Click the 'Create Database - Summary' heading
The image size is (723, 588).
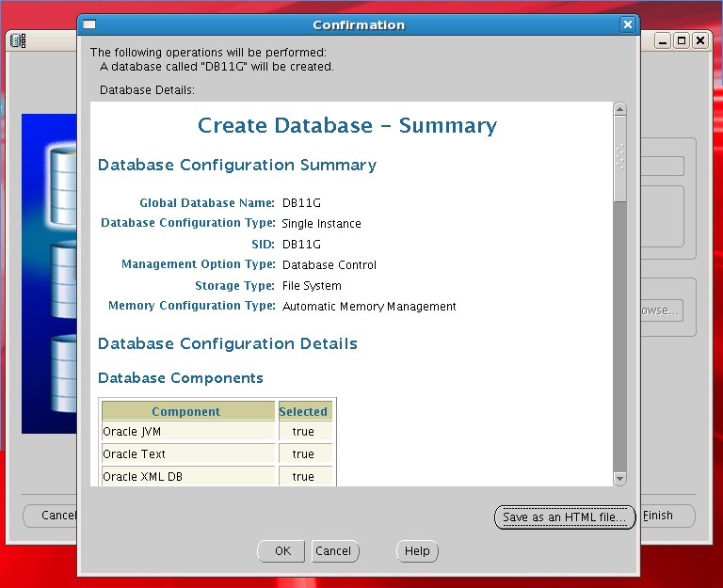pyautogui.click(x=347, y=125)
